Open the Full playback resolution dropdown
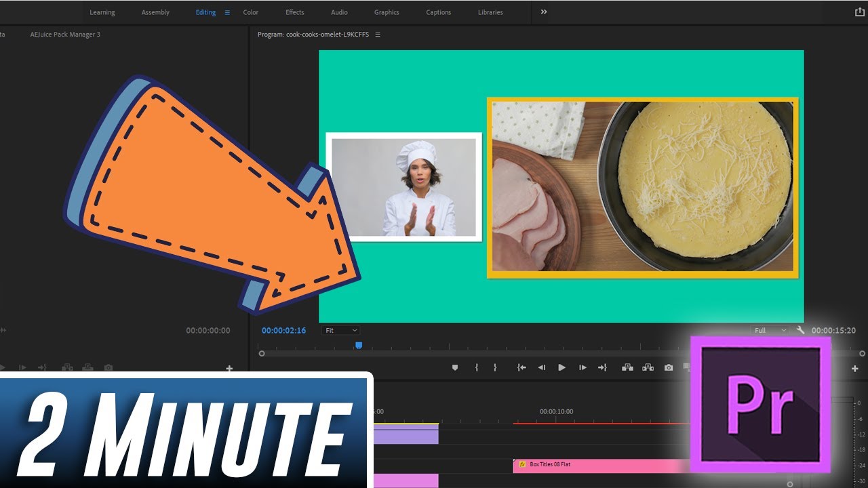Screen dimensions: 868x488 [x=771, y=330]
